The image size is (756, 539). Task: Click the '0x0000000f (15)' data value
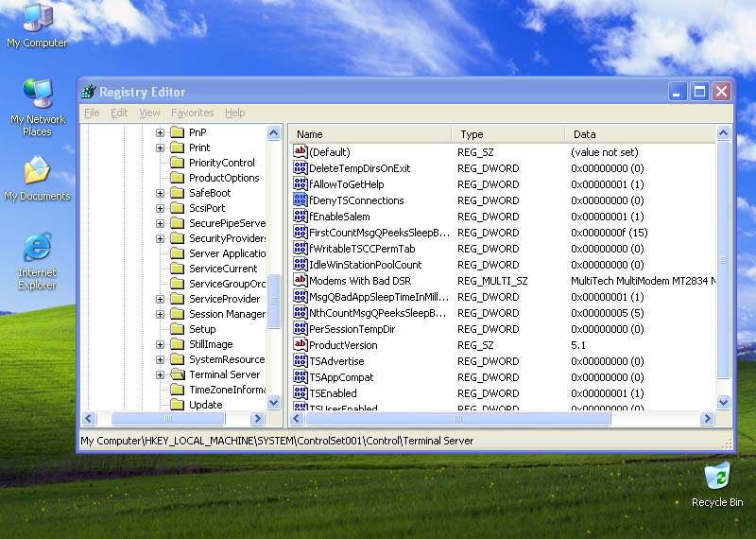(609, 233)
